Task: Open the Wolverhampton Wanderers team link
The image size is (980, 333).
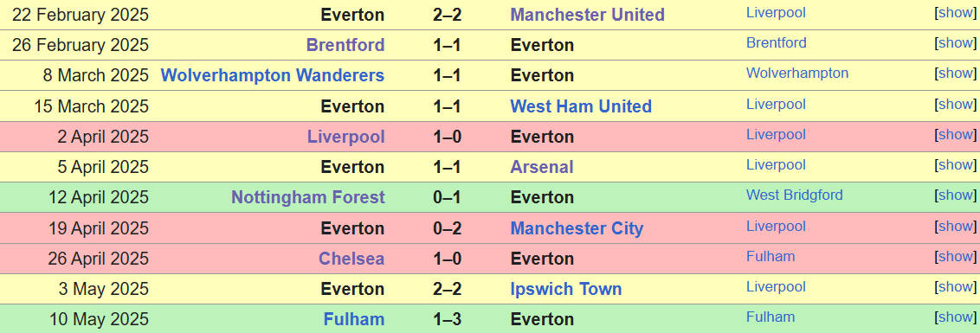Action: [x=273, y=75]
